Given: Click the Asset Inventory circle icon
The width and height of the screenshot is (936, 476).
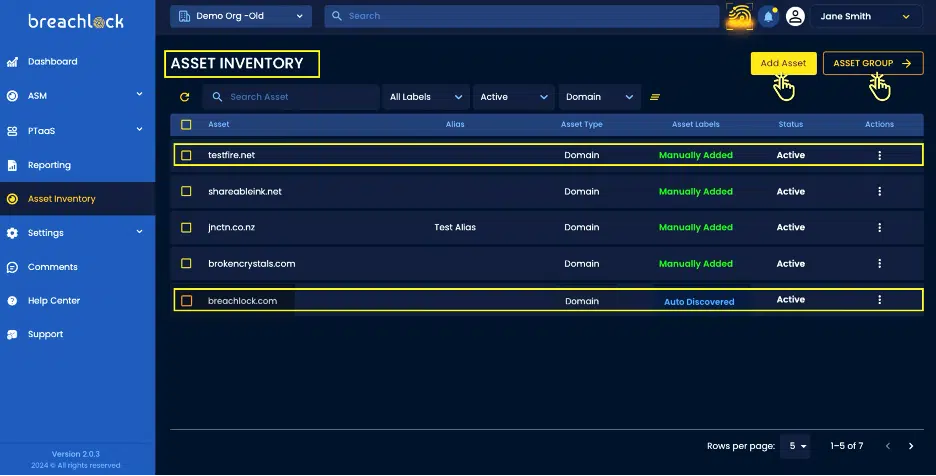Looking at the screenshot, I should click(12, 199).
